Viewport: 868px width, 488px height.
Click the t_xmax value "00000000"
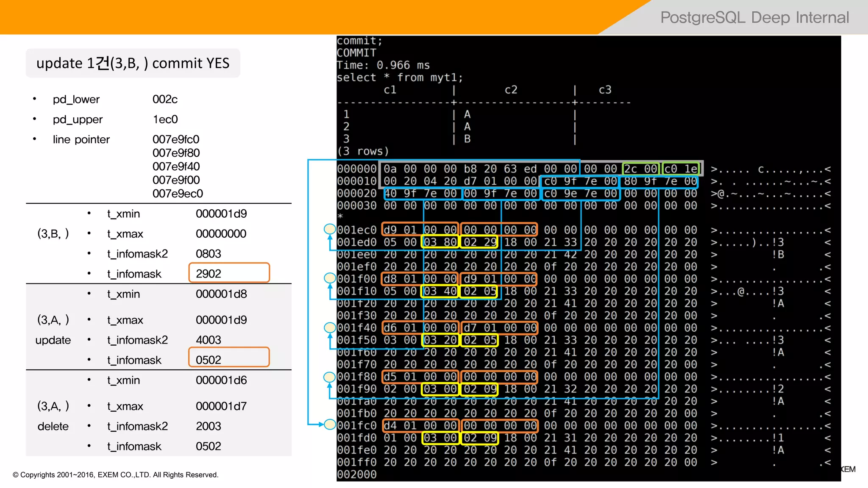tap(221, 234)
